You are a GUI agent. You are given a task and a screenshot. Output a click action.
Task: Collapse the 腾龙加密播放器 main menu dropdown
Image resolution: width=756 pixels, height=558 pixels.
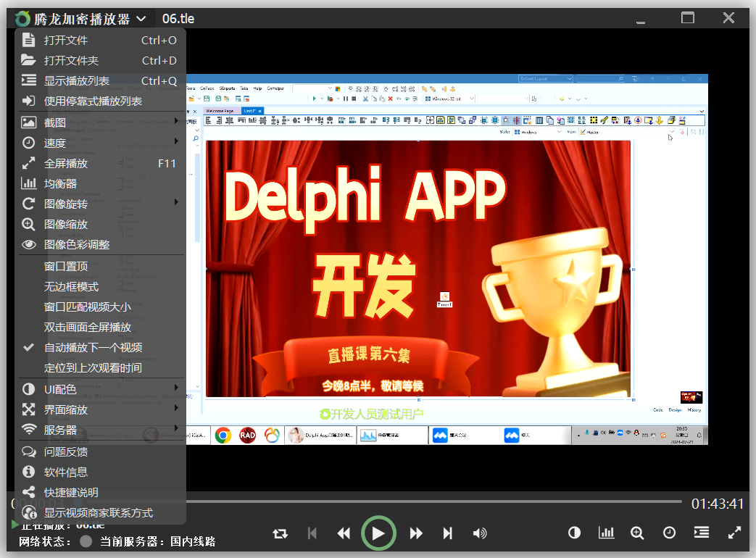[141, 19]
